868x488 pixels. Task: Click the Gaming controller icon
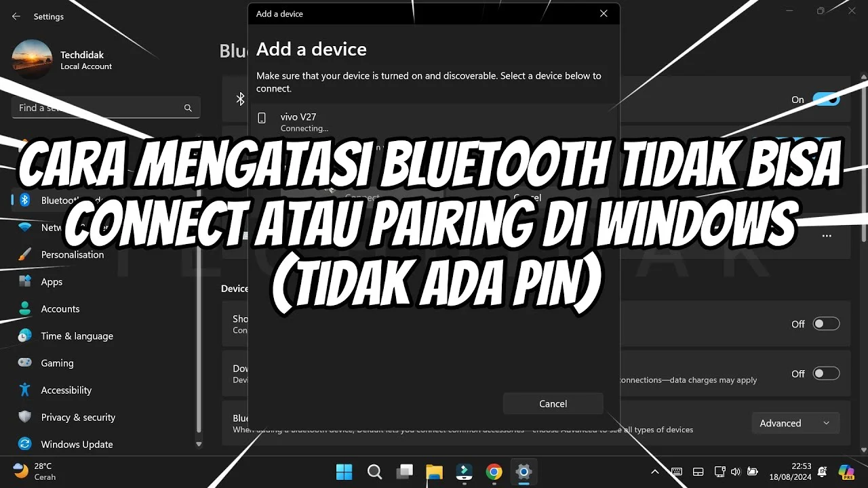tap(25, 363)
